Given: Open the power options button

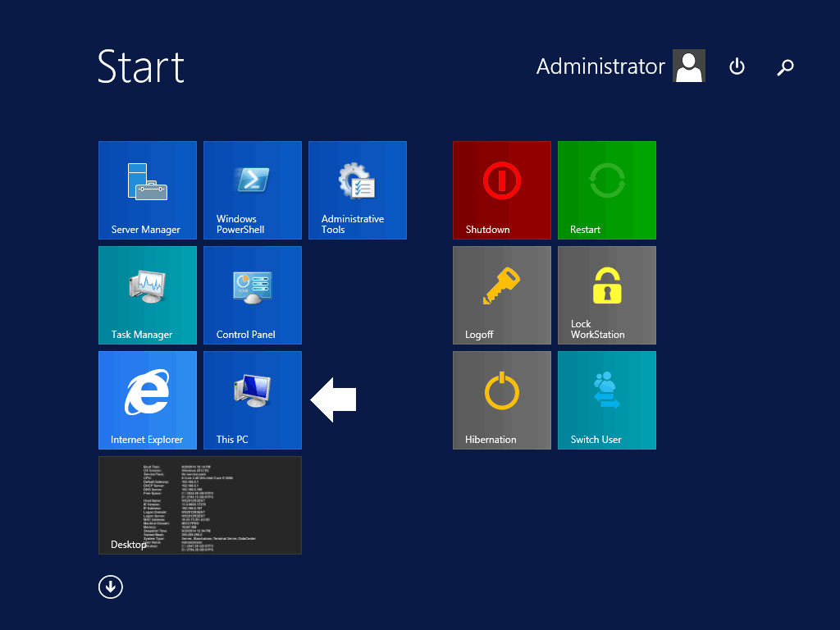Looking at the screenshot, I should (737, 66).
